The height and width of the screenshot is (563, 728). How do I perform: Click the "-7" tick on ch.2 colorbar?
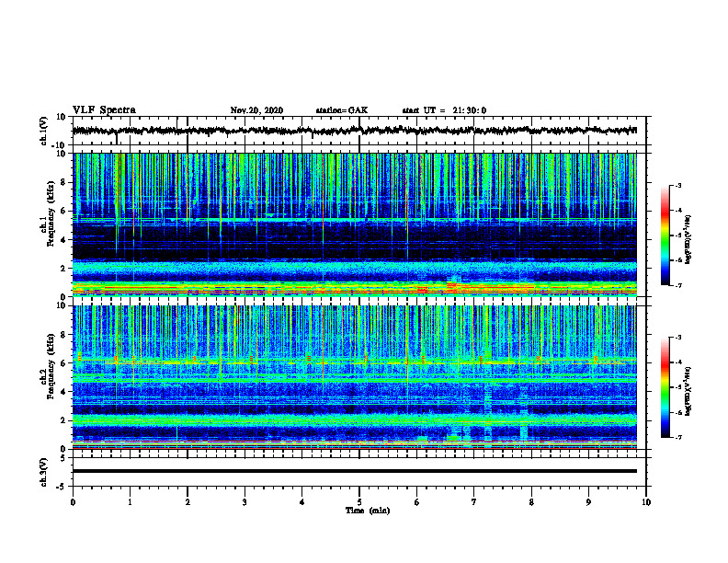[x=677, y=437]
